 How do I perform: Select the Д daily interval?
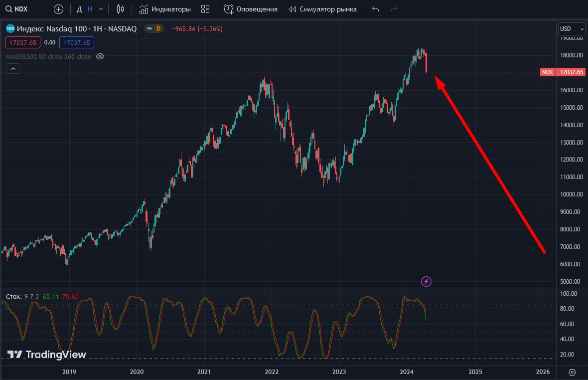point(79,9)
